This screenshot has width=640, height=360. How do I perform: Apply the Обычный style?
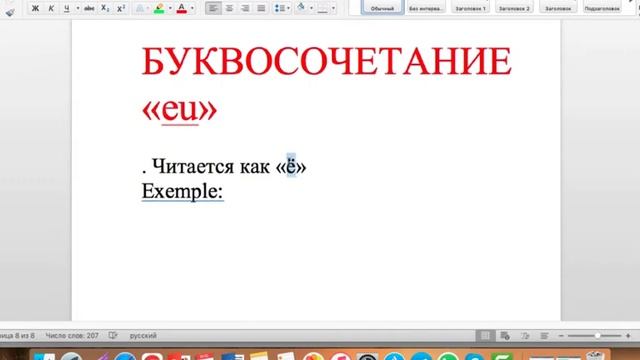[x=382, y=7]
